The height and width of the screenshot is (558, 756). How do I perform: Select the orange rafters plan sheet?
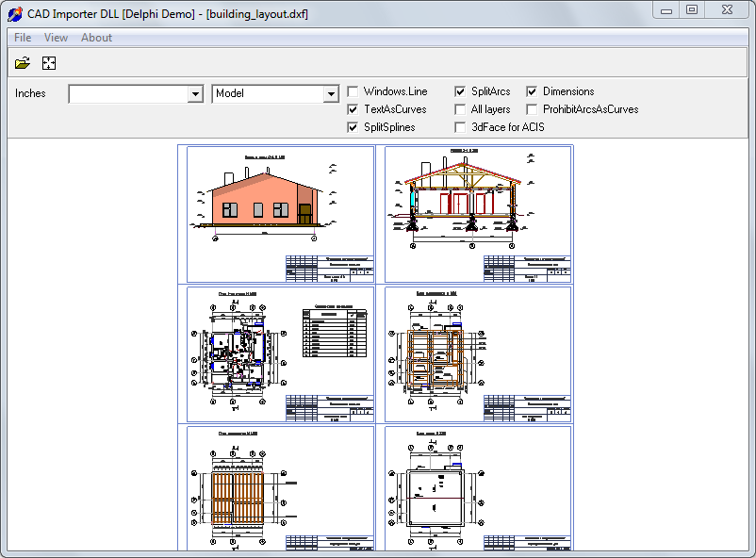[x=281, y=488]
